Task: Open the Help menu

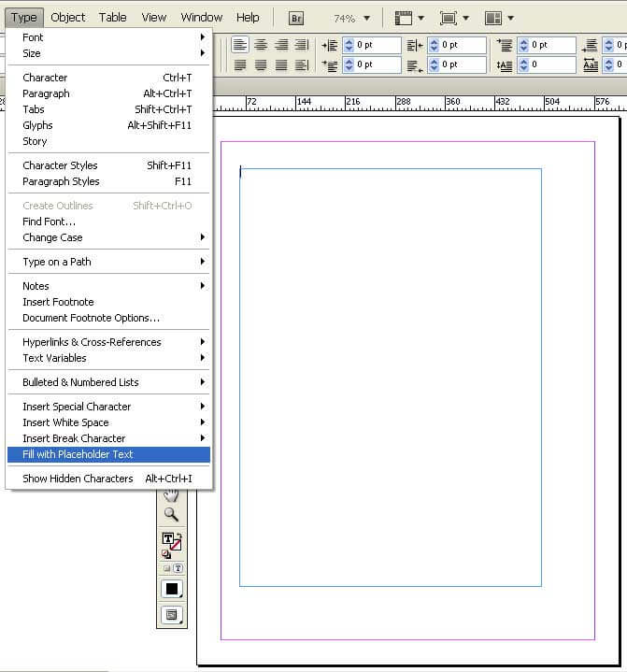Action: pyautogui.click(x=248, y=18)
